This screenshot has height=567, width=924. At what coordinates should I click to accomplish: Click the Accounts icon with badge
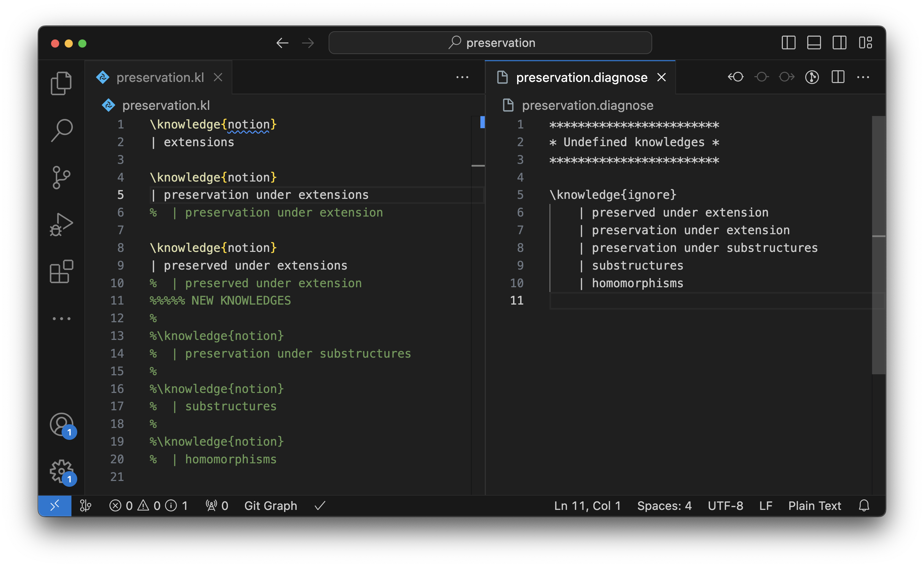point(62,425)
